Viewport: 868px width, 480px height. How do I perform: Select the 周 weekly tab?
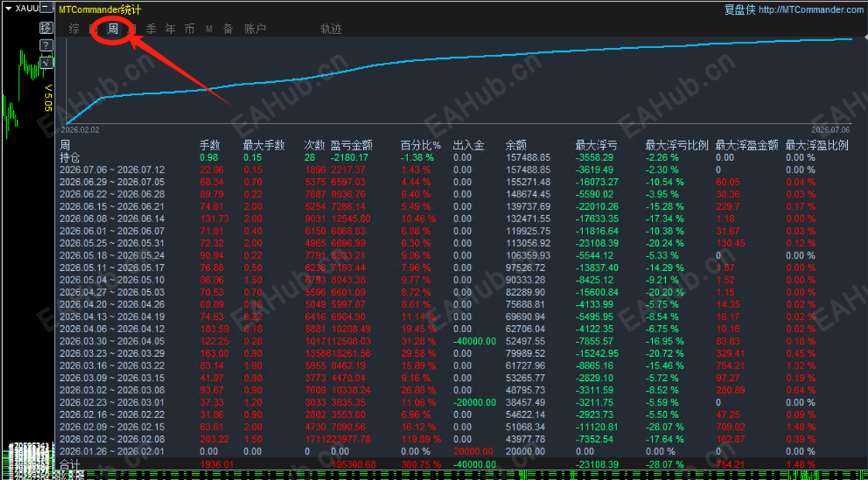point(113,29)
